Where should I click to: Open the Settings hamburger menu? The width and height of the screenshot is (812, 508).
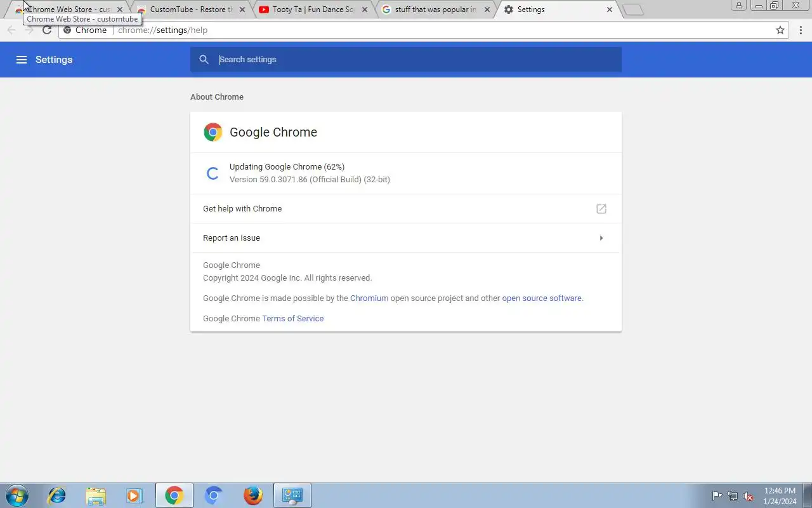coord(22,60)
